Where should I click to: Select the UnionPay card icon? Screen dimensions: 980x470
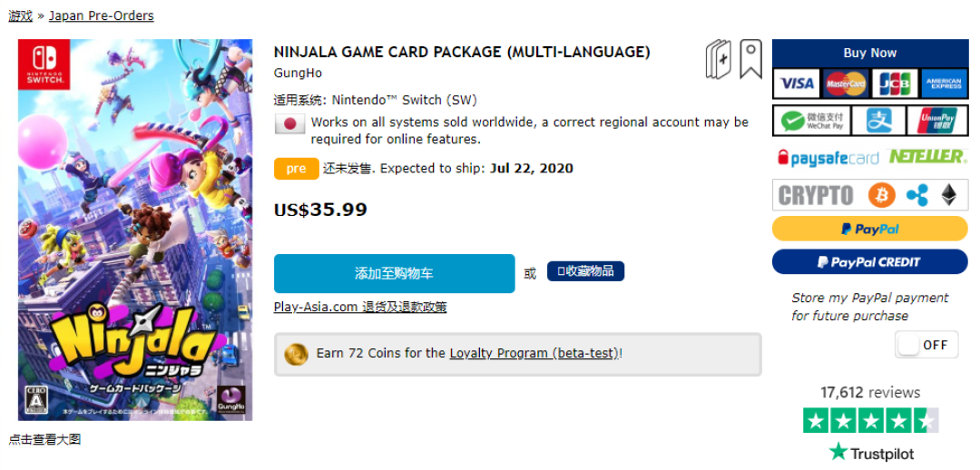(x=937, y=121)
